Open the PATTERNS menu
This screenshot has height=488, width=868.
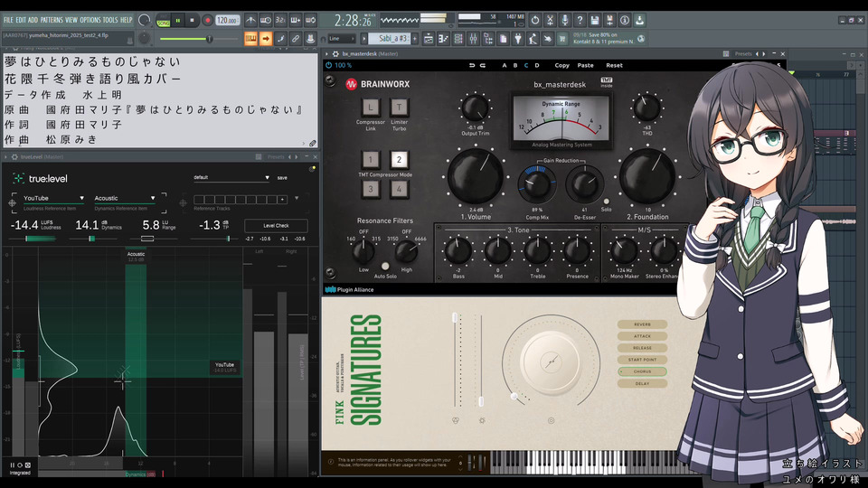tap(52, 20)
